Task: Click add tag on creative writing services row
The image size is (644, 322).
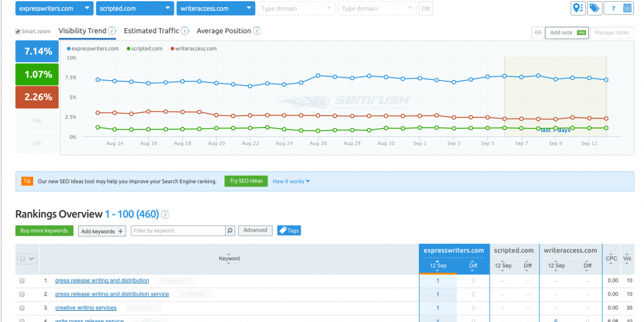Action: tap(143, 308)
